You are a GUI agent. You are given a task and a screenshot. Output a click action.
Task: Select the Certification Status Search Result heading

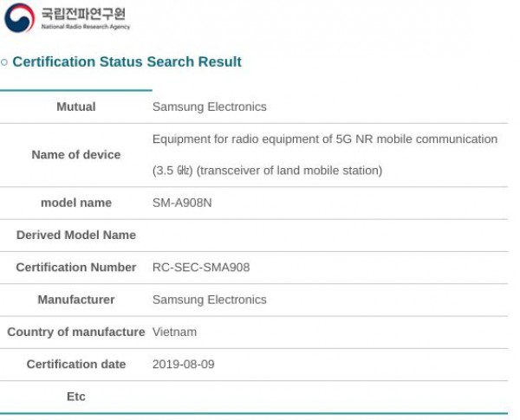127,61
